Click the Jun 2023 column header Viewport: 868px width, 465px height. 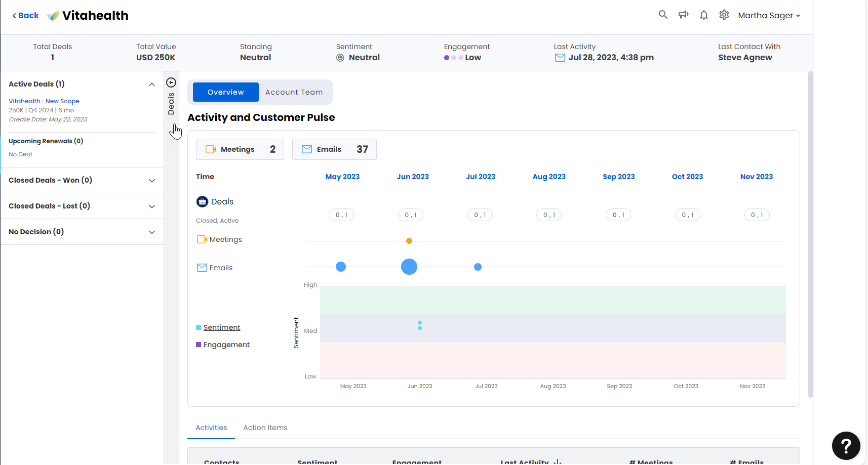(413, 177)
